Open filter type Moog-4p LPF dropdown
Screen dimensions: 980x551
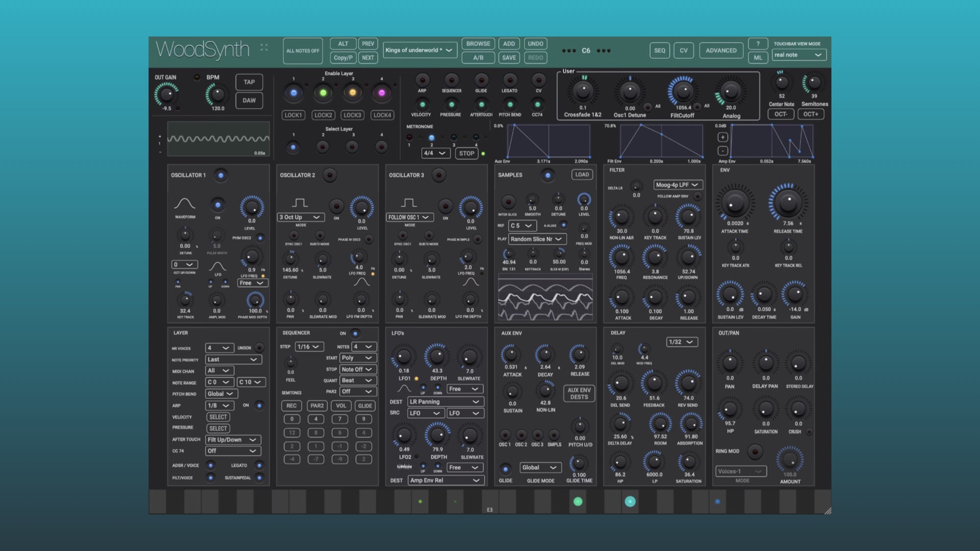coord(678,185)
